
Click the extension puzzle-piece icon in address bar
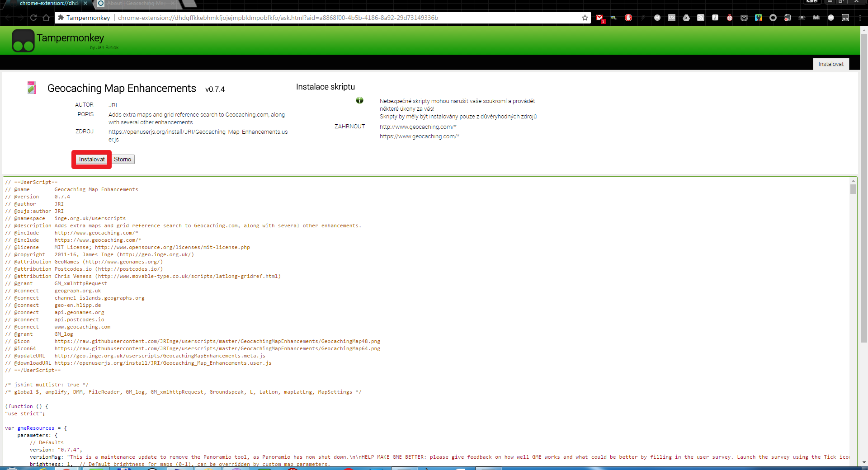click(61, 18)
